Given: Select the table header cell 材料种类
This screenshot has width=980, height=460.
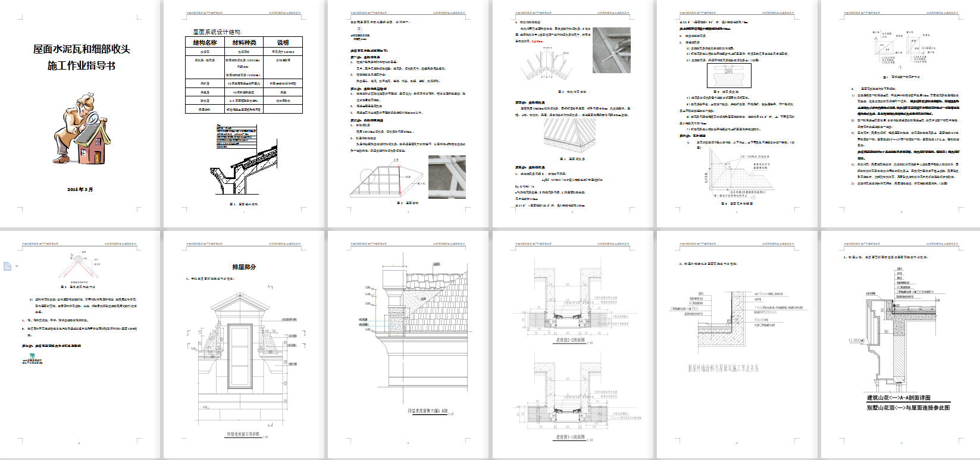Looking at the screenshot, I should pos(243,42).
